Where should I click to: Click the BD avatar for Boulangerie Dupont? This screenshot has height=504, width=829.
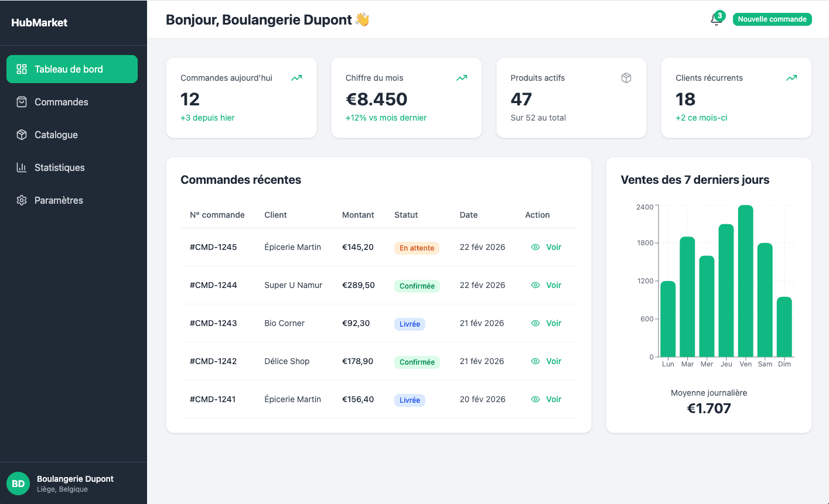18,483
